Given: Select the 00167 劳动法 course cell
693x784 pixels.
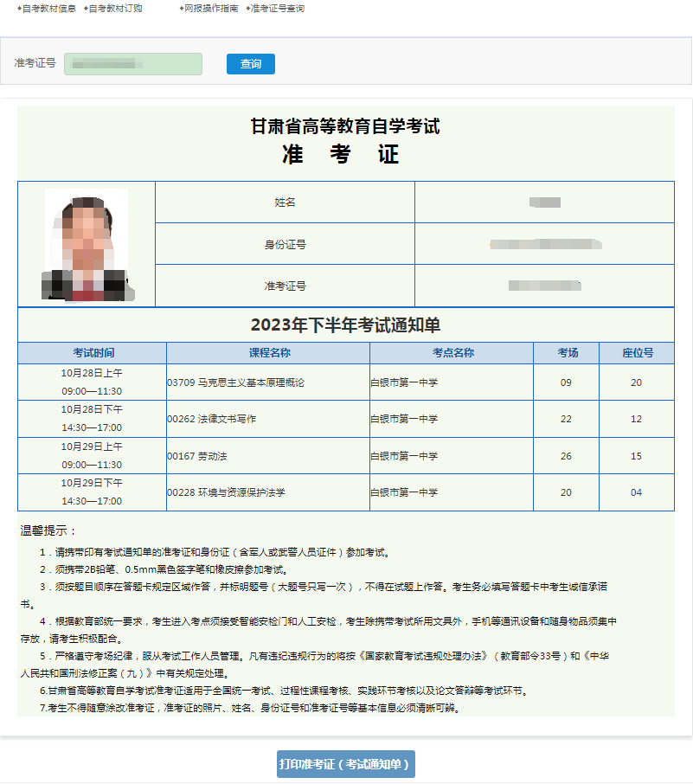Looking at the screenshot, I should click(x=268, y=456).
